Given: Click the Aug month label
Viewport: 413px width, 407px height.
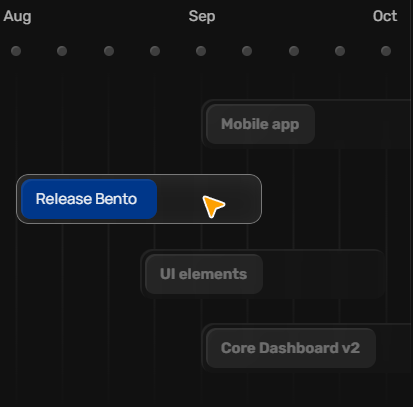Looking at the screenshot, I should tap(17, 16).
